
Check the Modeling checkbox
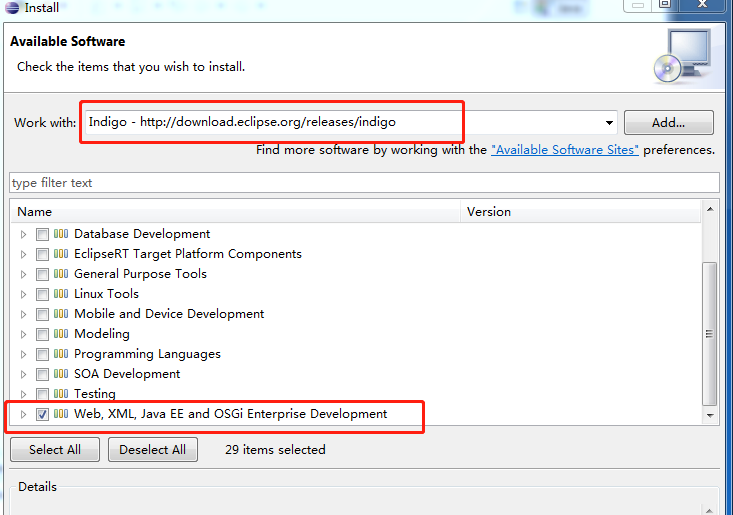[42, 335]
